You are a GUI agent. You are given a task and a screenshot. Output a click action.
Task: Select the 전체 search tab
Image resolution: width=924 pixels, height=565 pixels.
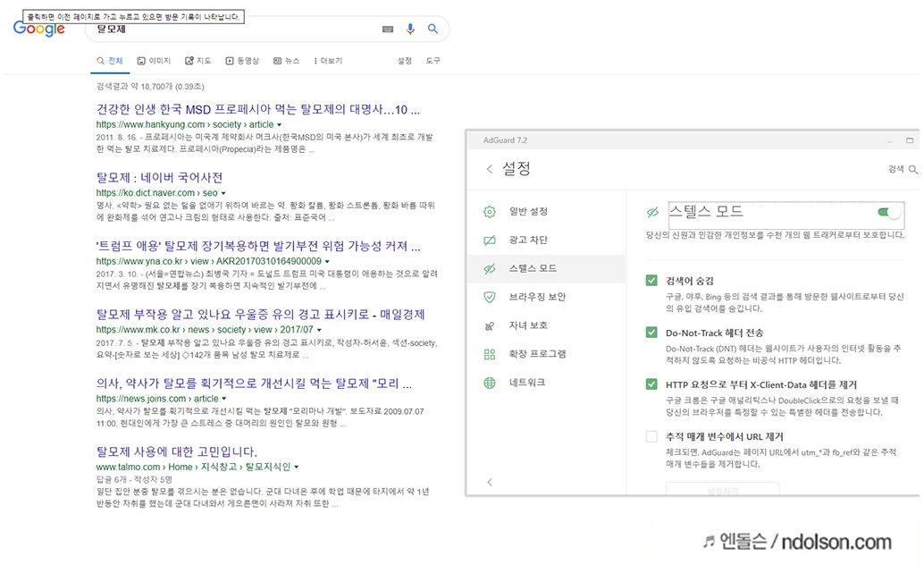point(110,61)
